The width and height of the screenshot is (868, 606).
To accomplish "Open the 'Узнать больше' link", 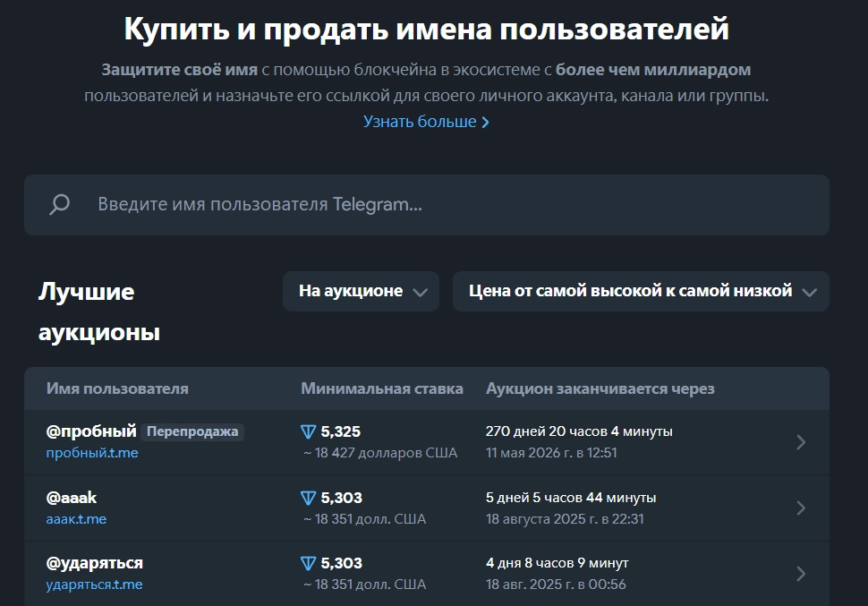I will point(426,122).
